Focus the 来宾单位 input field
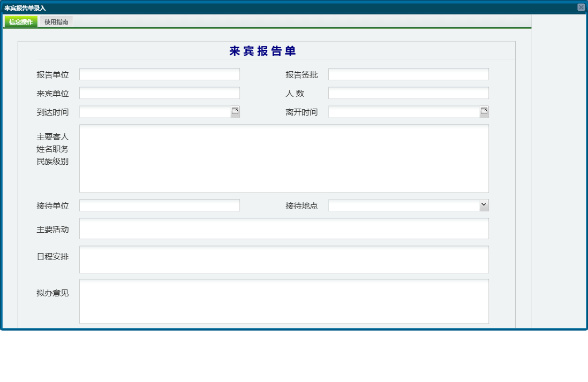Image resolution: width=588 pixels, height=382 pixels. (x=160, y=93)
